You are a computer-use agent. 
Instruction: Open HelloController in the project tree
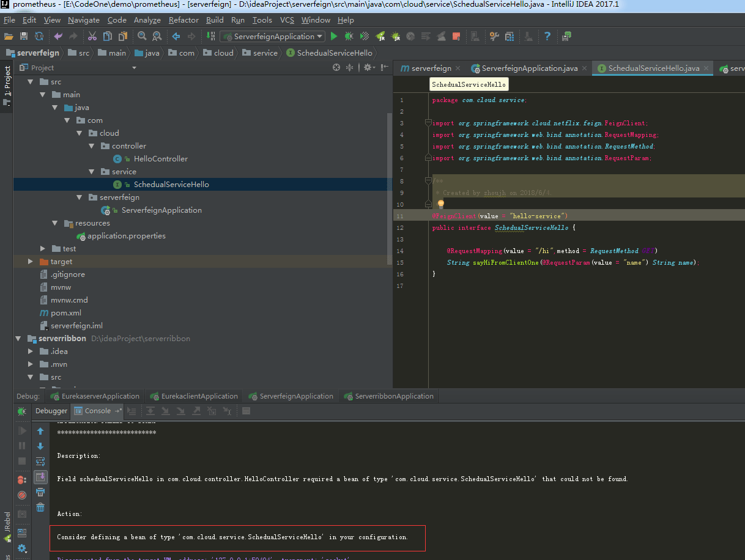(x=160, y=159)
